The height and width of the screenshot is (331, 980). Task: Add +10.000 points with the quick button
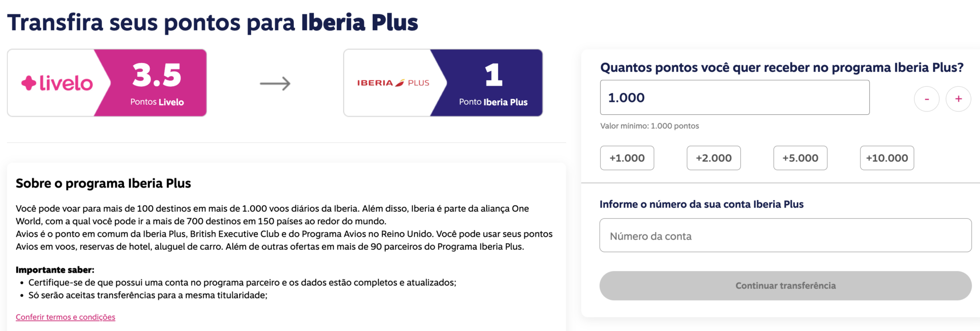pos(887,158)
